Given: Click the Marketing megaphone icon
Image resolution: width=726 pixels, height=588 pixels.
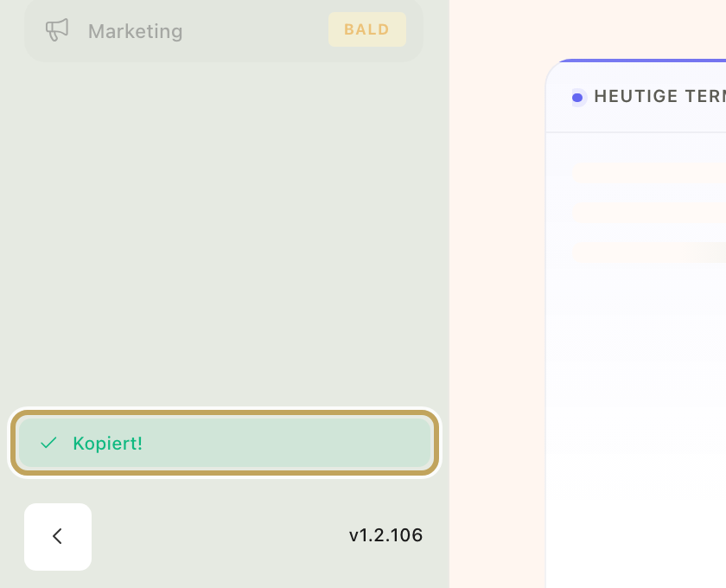Looking at the screenshot, I should [x=57, y=30].
